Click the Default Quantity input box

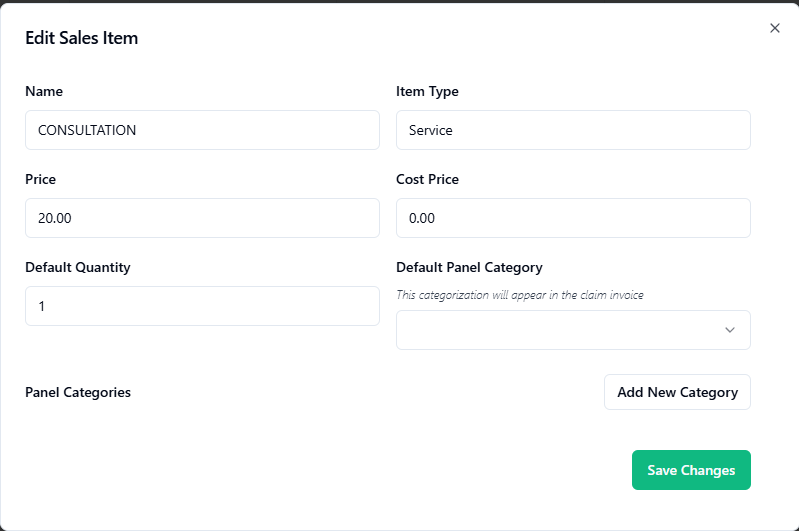click(202, 306)
